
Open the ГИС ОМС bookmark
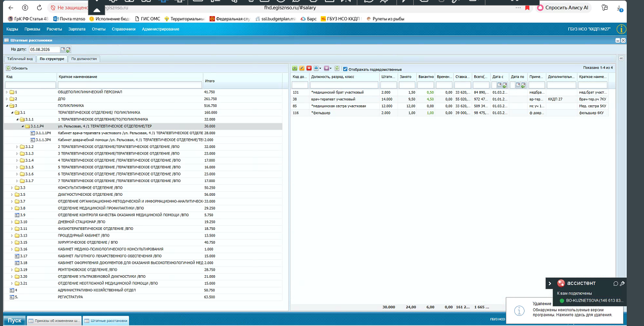[x=148, y=18]
